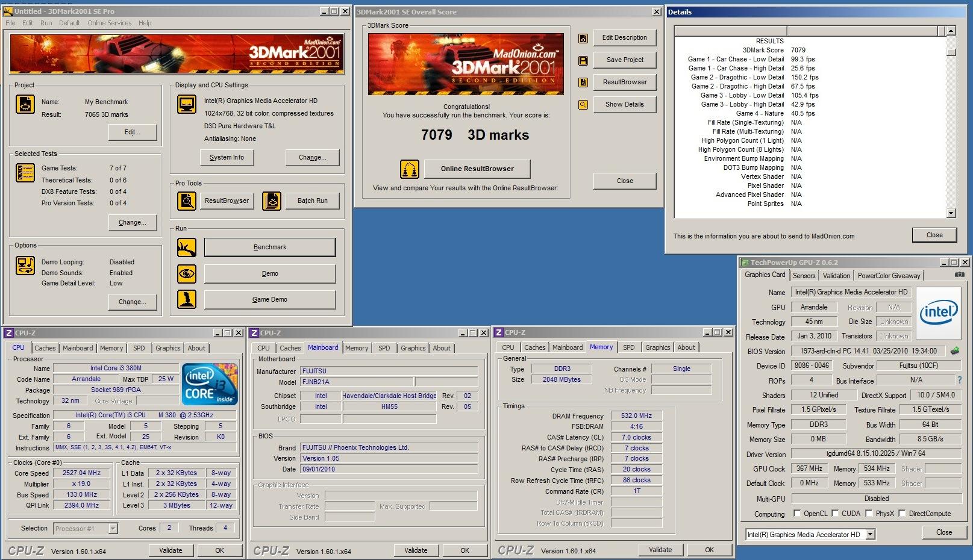Click the GPU Name field in GPU-Z
This screenshot has width=973, height=560.
point(851,292)
